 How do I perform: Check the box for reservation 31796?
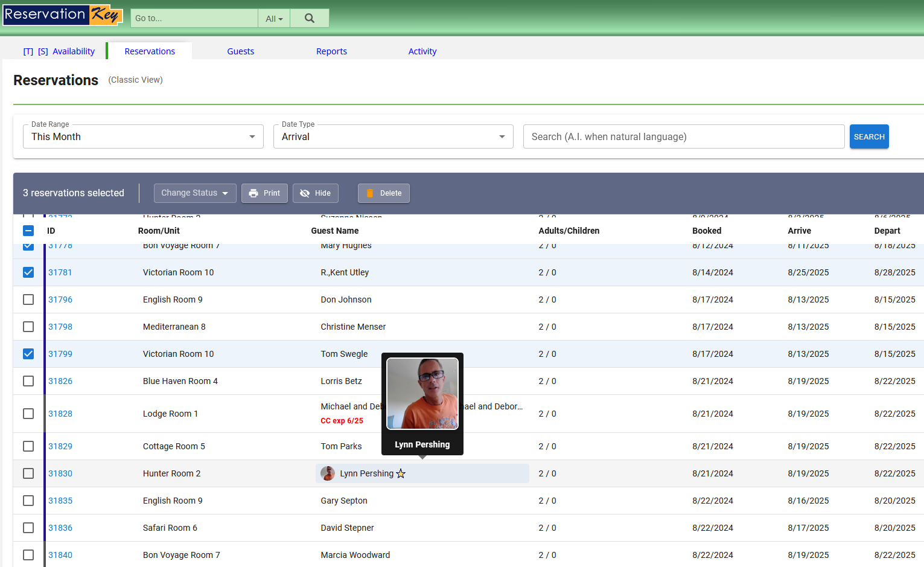tap(28, 300)
